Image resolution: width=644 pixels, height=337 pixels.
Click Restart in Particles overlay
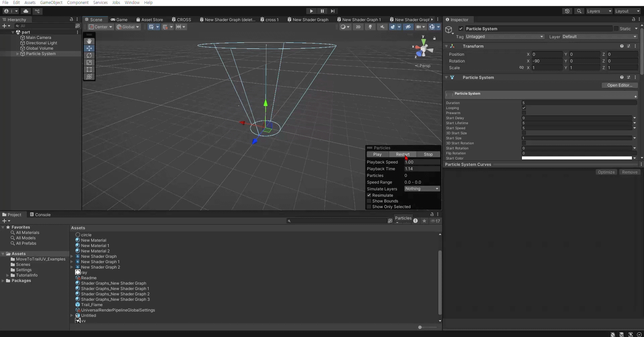(x=402, y=154)
